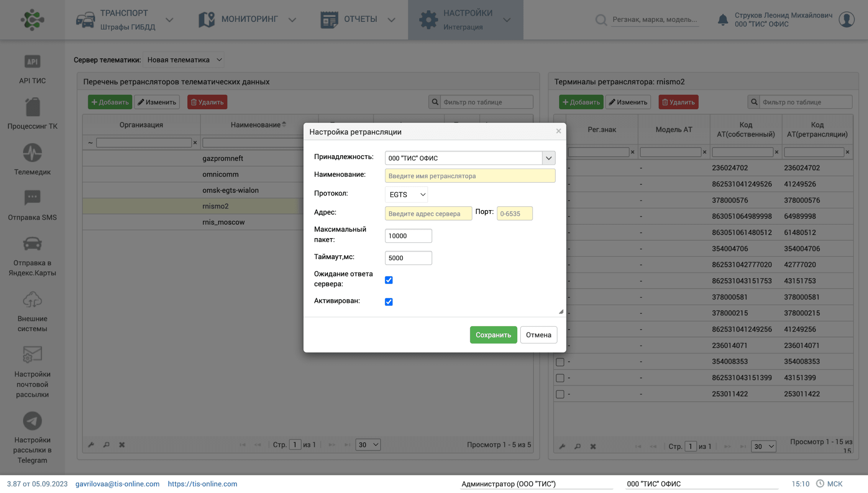Open Отправка SMS message icon
868x493 pixels.
(x=32, y=198)
